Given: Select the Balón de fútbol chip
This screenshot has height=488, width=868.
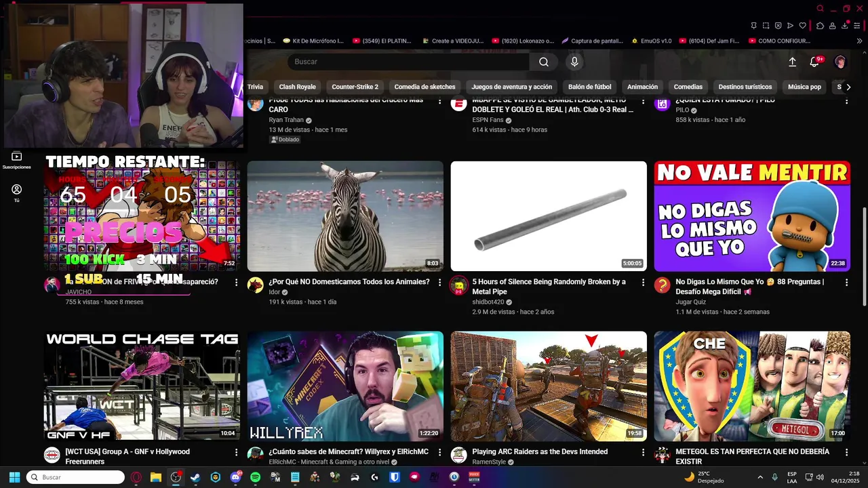Looking at the screenshot, I should [x=589, y=87].
